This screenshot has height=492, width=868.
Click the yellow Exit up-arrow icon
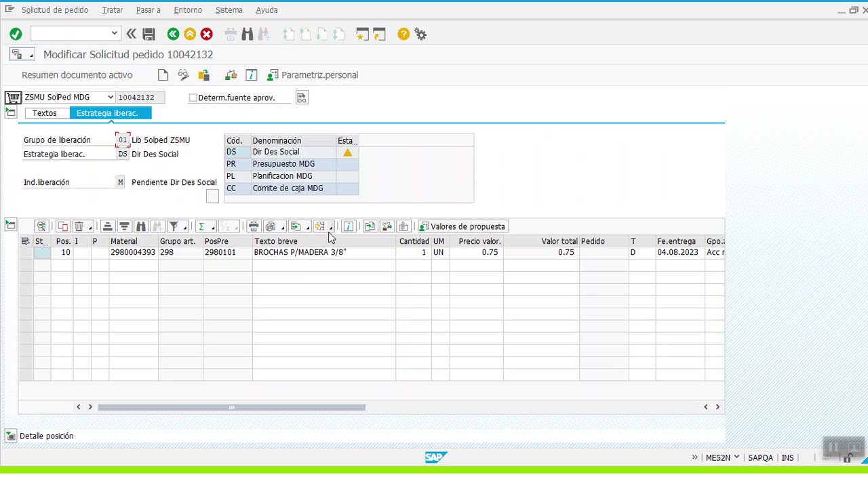(x=190, y=34)
